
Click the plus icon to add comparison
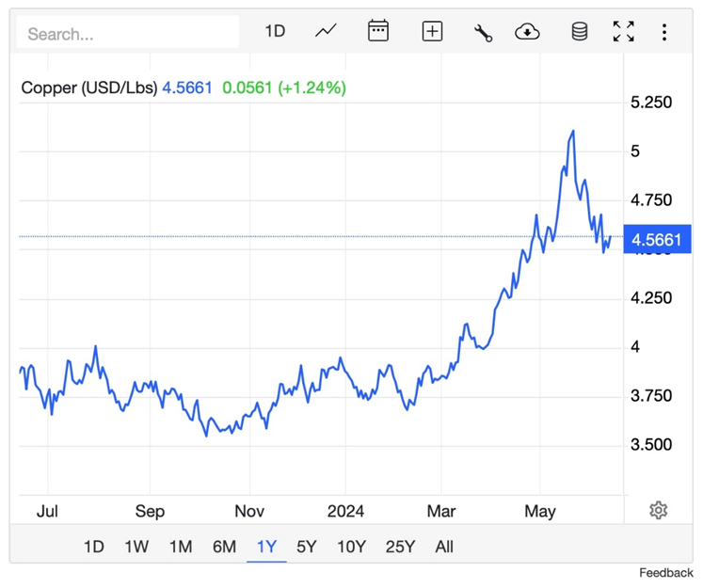coord(432,31)
